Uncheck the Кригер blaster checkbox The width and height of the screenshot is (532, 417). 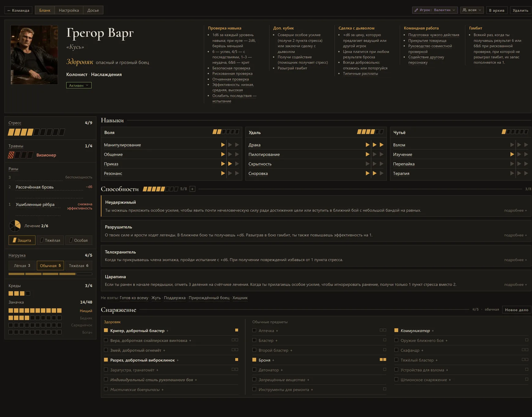pyautogui.click(x=106, y=330)
